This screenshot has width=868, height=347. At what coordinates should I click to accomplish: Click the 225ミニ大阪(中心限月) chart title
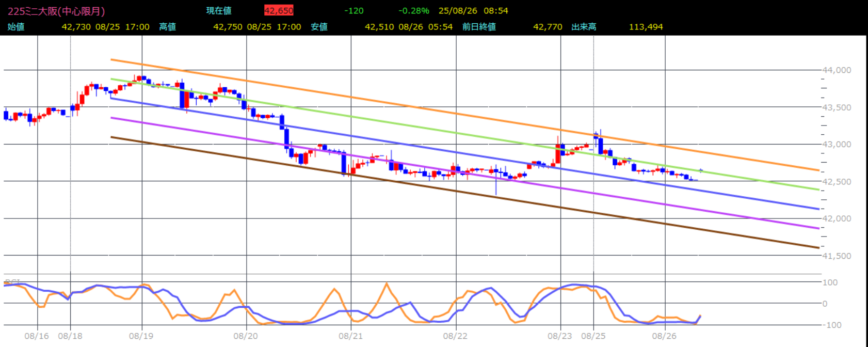[56, 11]
